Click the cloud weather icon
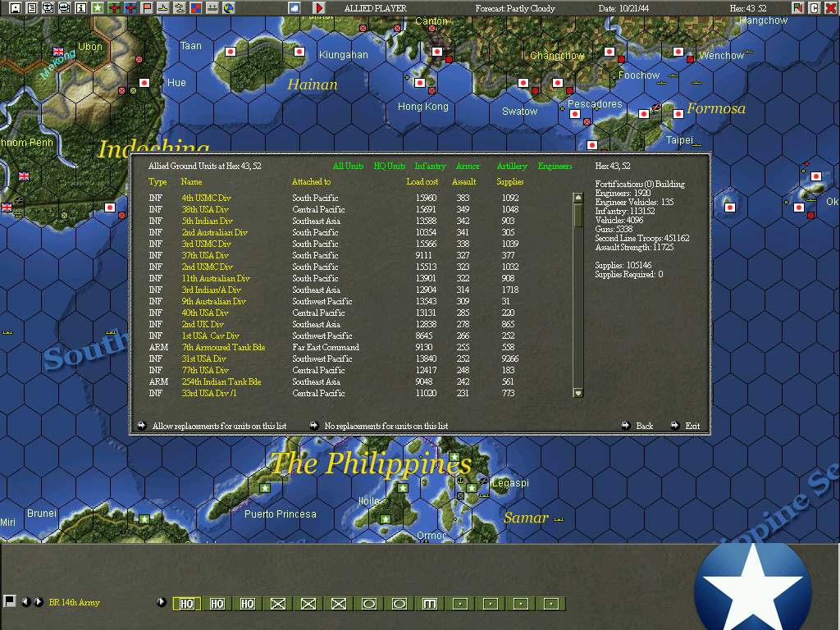 click(294, 7)
